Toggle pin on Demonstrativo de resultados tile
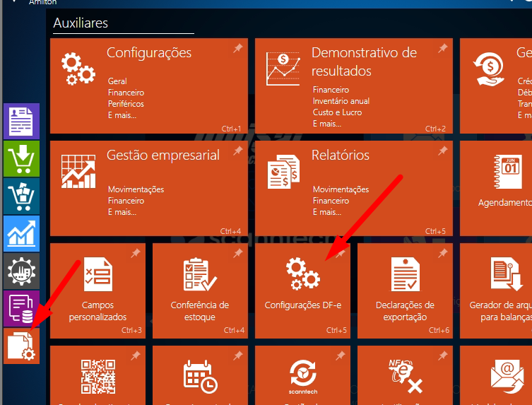Screen dimensions: 532x405 tap(442, 49)
